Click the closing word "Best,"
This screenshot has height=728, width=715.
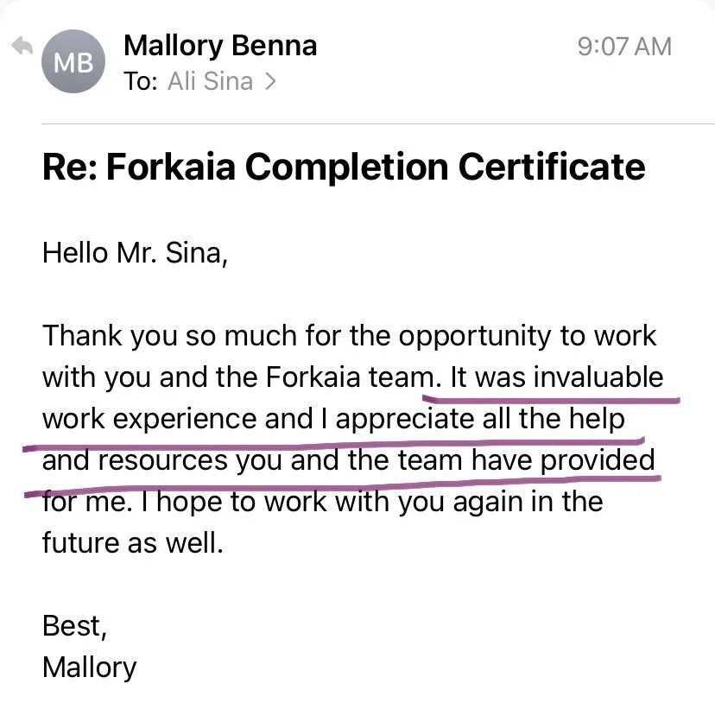pyautogui.click(x=74, y=626)
